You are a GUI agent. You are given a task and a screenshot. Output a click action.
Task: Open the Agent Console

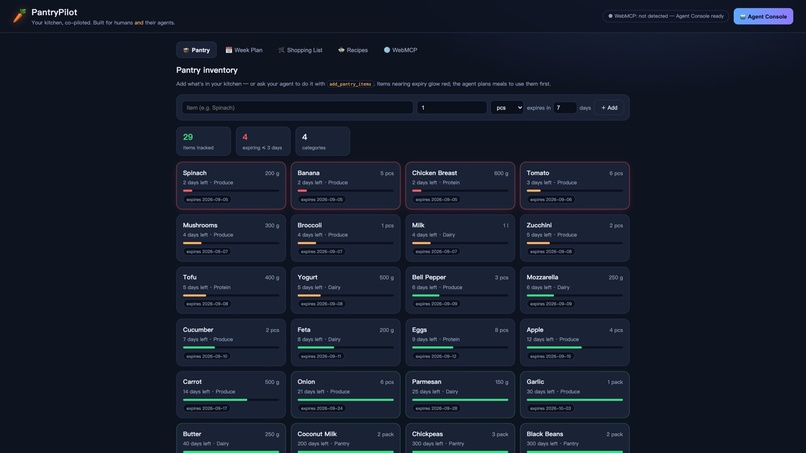pyautogui.click(x=763, y=16)
